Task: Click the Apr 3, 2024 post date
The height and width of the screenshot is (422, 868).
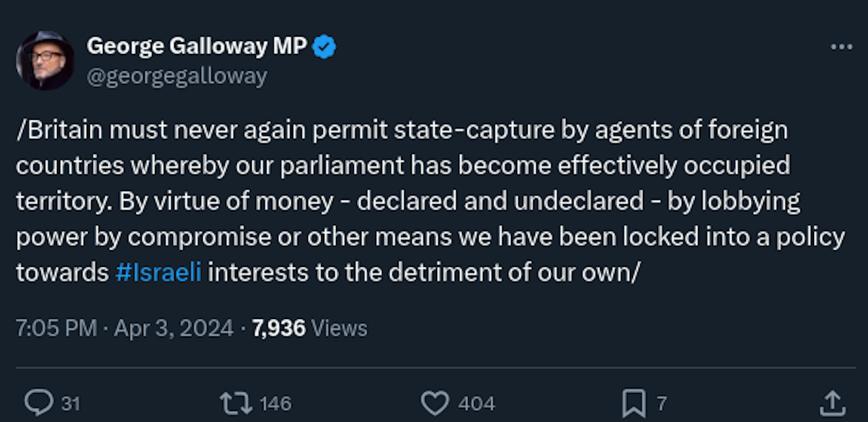Action: pyautogui.click(x=175, y=328)
